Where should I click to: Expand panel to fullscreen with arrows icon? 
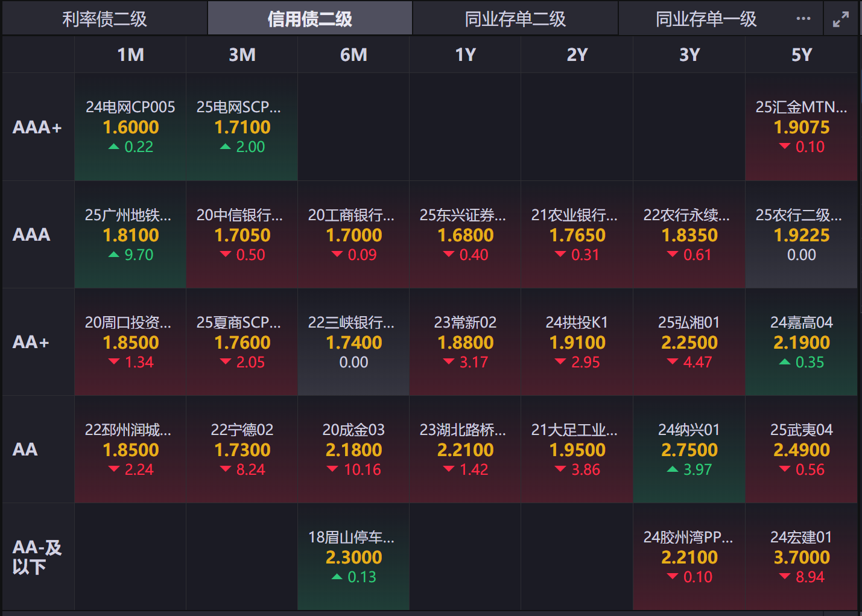coord(840,19)
